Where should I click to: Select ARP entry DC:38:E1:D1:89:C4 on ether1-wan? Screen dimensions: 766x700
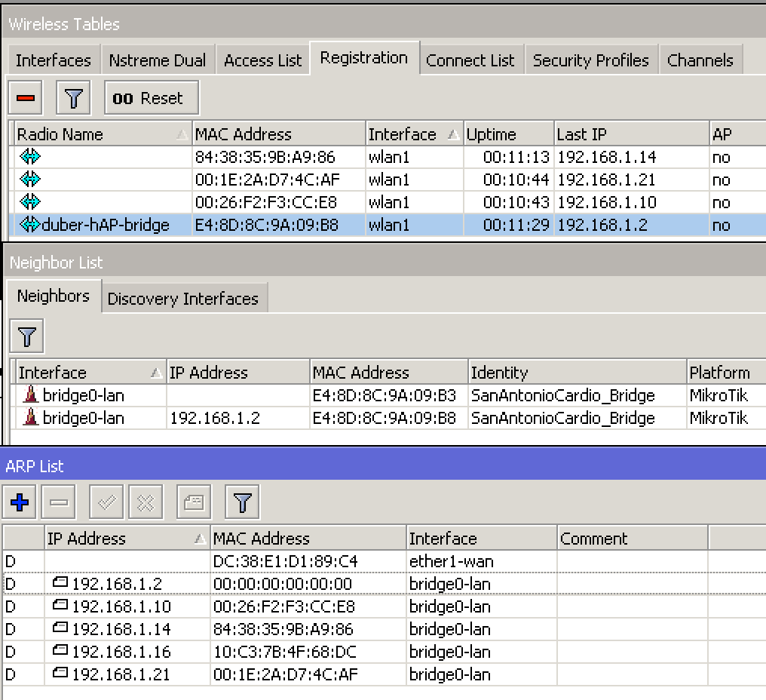[x=383, y=560]
